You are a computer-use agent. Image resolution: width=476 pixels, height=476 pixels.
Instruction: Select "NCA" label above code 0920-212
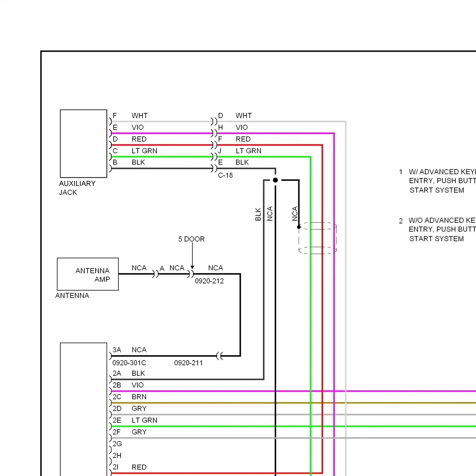tap(215, 268)
